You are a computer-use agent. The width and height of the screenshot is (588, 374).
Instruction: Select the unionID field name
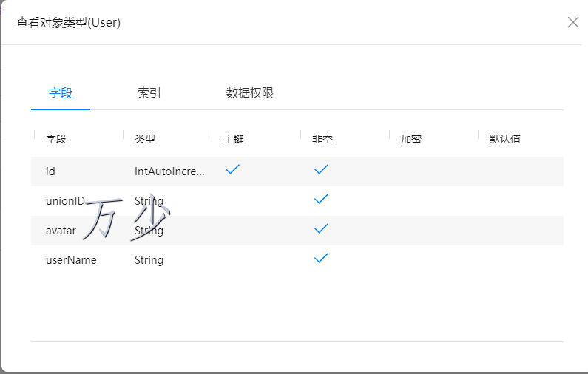65,201
